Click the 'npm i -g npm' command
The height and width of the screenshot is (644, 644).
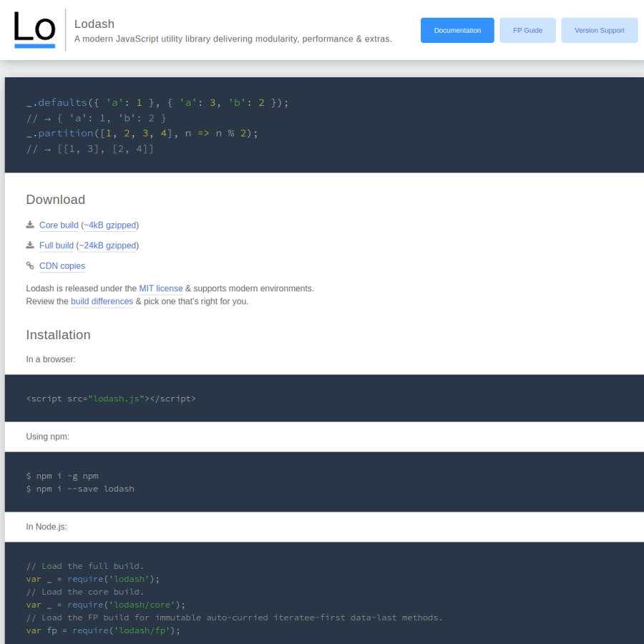point(62,476)
